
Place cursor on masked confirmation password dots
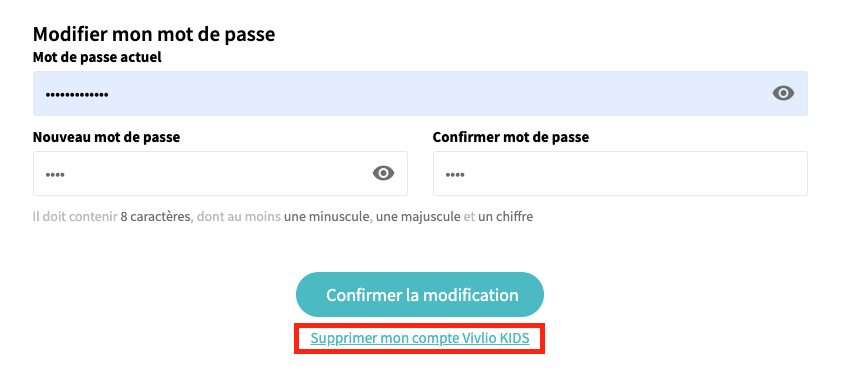tap(455, 175)
